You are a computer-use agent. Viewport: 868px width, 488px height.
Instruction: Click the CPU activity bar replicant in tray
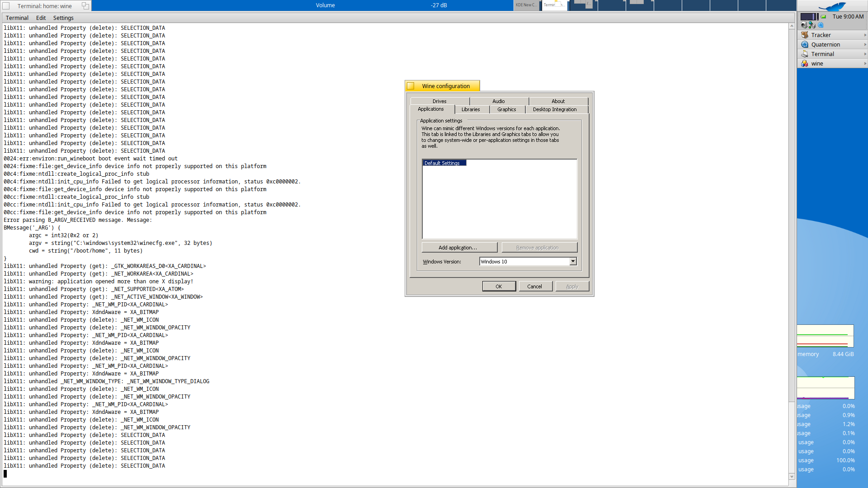(809, 17)
